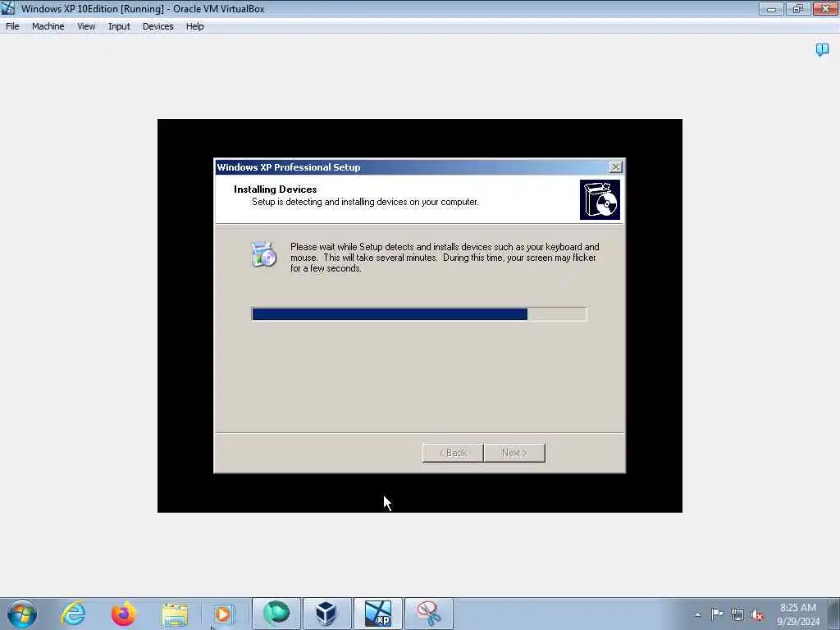Click the Show desktop strip at taskbar end
The height and width of the screenshot is (630, 840).
click(834, 614)
